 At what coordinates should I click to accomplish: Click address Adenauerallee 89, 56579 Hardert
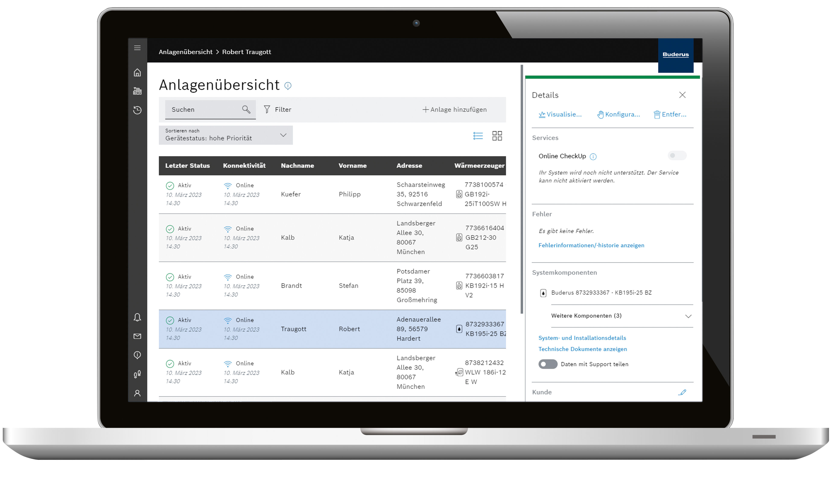419,329
